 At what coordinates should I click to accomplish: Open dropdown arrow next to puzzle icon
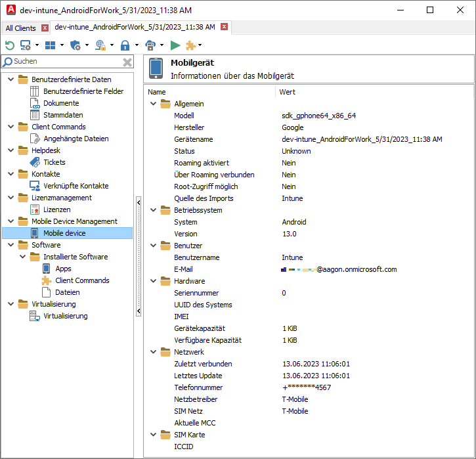200,45
